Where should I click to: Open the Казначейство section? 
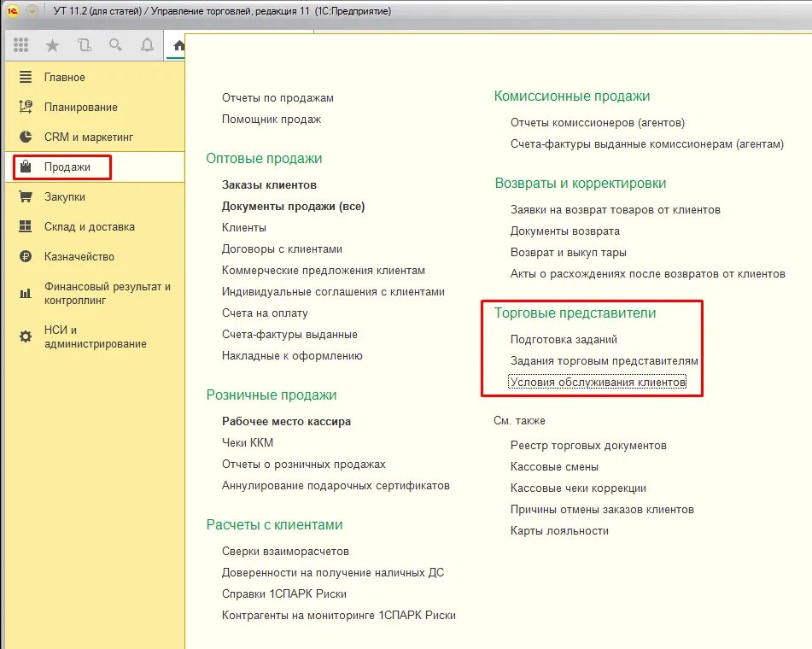(79, 256)
